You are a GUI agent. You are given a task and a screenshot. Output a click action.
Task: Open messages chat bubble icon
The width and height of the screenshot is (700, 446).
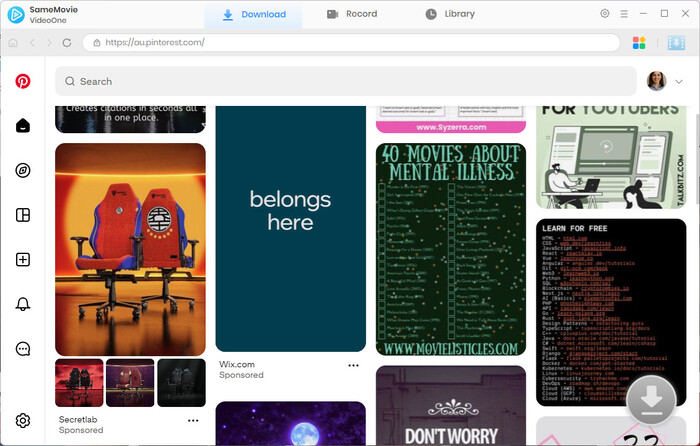[22, 349]
